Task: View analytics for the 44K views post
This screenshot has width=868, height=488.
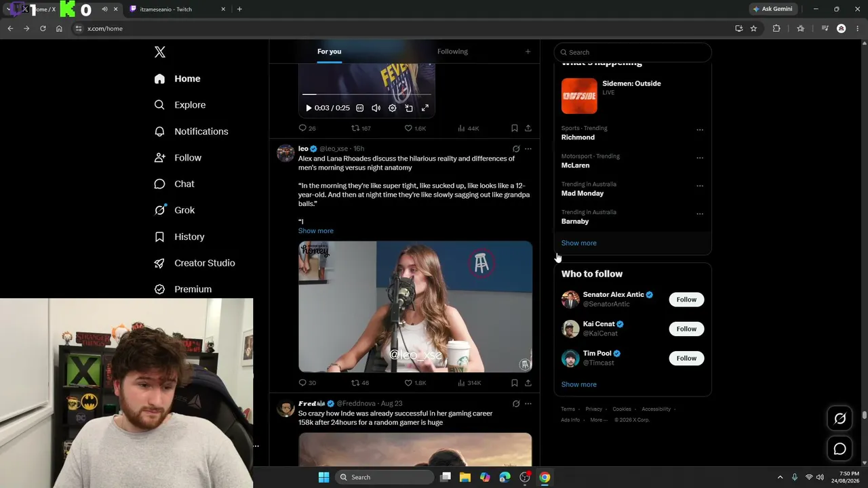Action: coord(469,128)
